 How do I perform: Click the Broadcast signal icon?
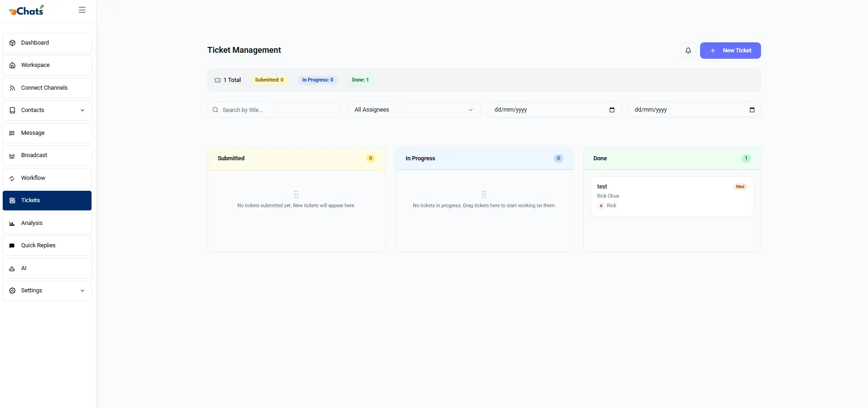(x=12, y=156)
